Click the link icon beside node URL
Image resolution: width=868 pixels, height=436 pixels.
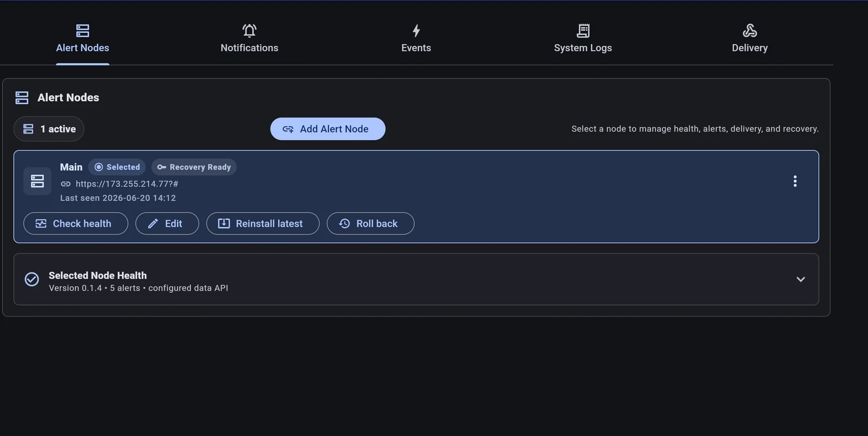[66, 184]
